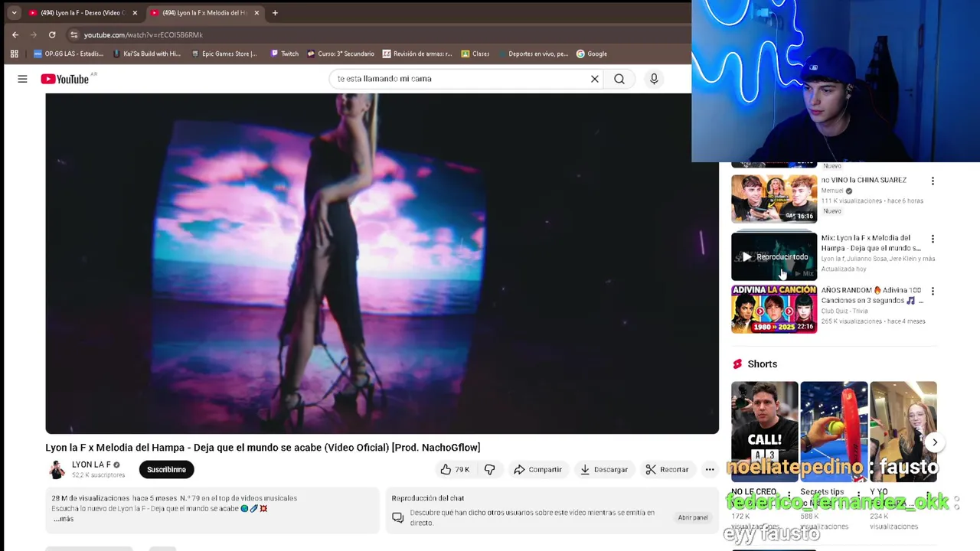
Task: Open Deportes en vivo bookmark
Action: pyautogui.click(x=533, y=54)
